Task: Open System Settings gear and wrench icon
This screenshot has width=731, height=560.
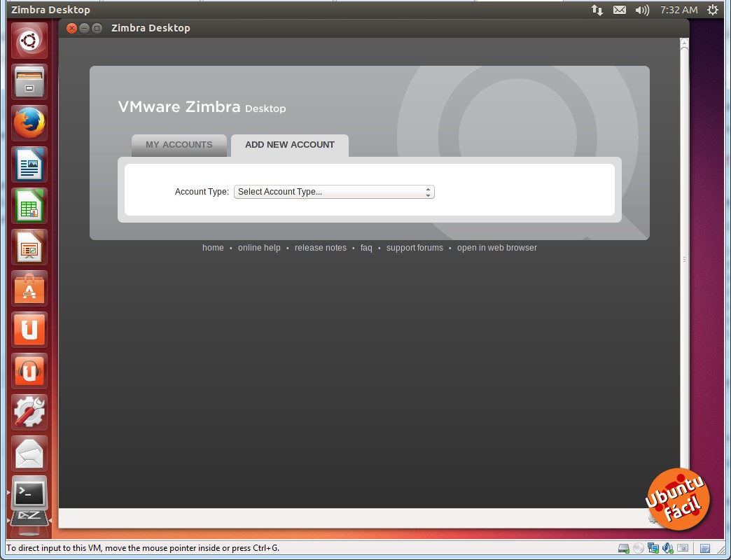Action: (x=29, y=412)
